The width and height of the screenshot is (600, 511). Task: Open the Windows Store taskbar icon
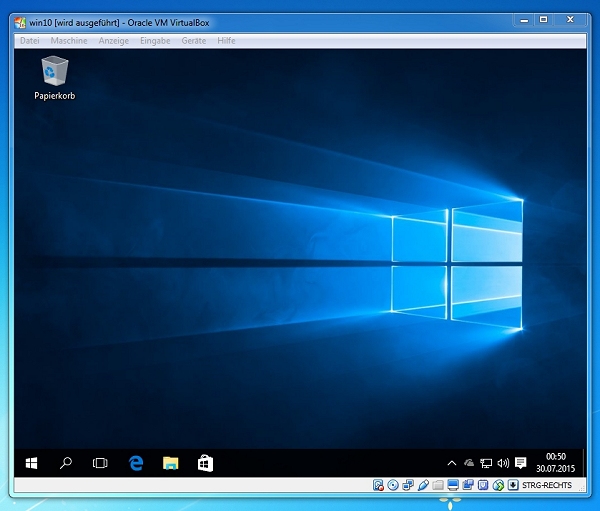(x=205, y=463)
